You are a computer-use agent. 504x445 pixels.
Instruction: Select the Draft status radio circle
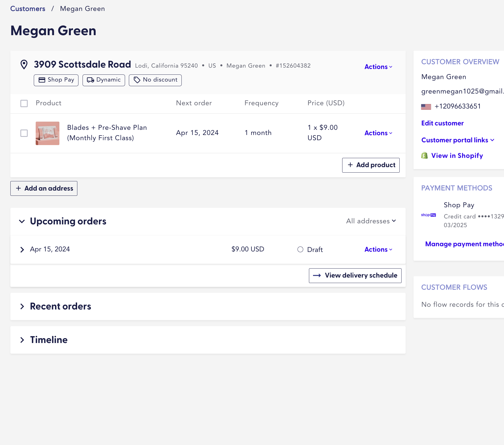[300, 249]
